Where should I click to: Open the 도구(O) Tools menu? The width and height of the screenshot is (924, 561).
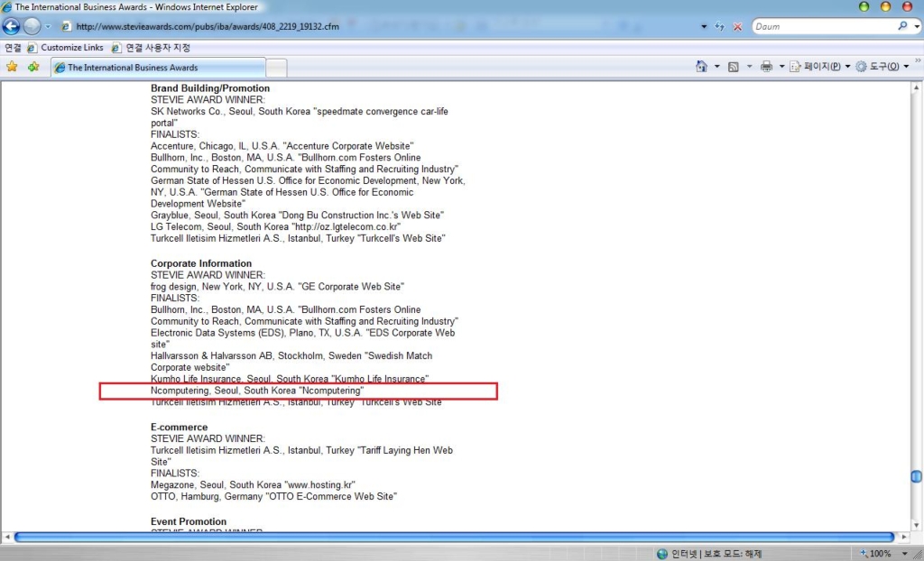pyautogui.click(x=882, y=67)
